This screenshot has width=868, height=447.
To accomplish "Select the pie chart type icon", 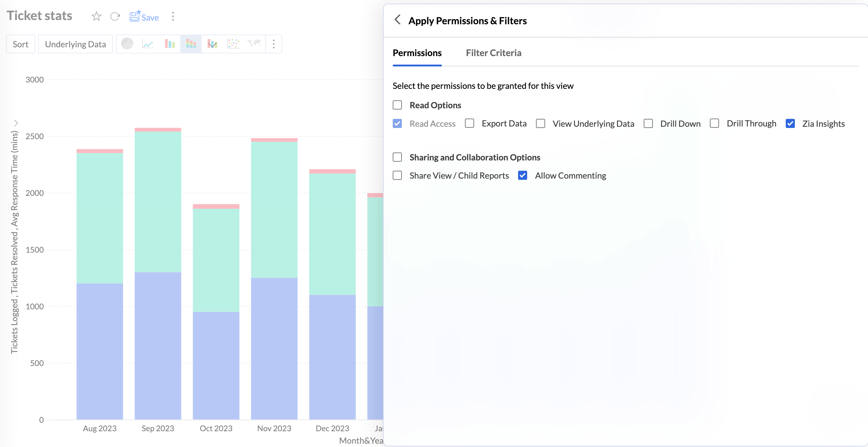I will [127, 44].
